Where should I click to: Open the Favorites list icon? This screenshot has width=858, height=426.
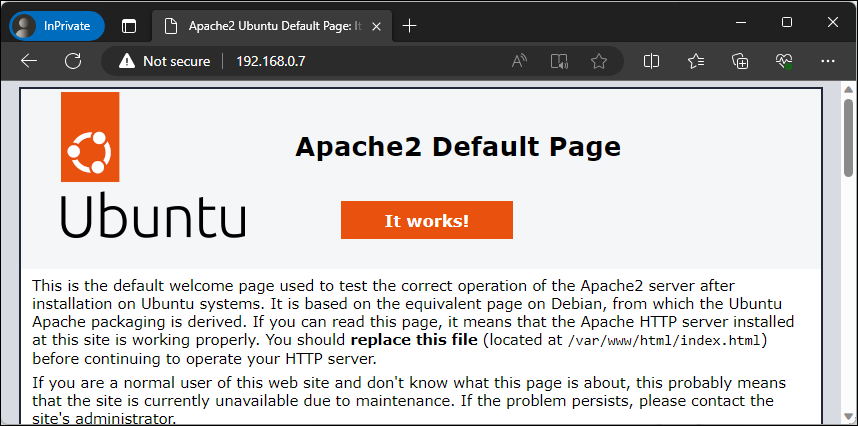tap(696, 61)
